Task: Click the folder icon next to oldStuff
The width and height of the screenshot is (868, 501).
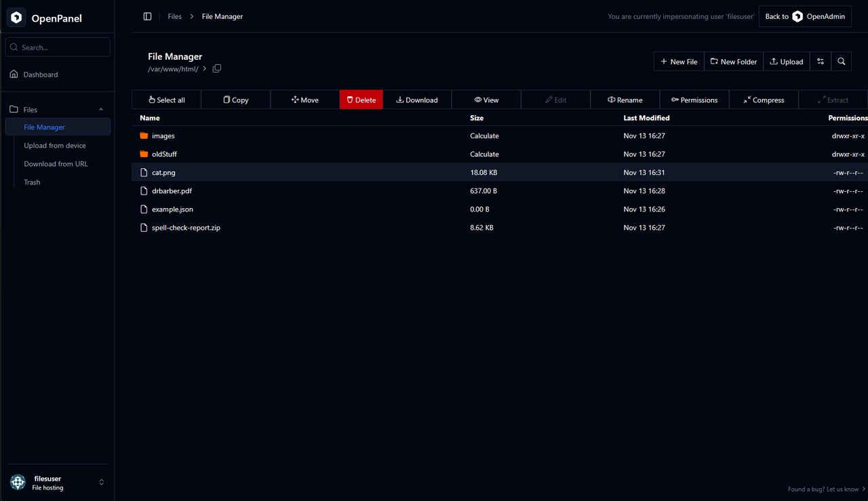Action: [x=143, y=154]
